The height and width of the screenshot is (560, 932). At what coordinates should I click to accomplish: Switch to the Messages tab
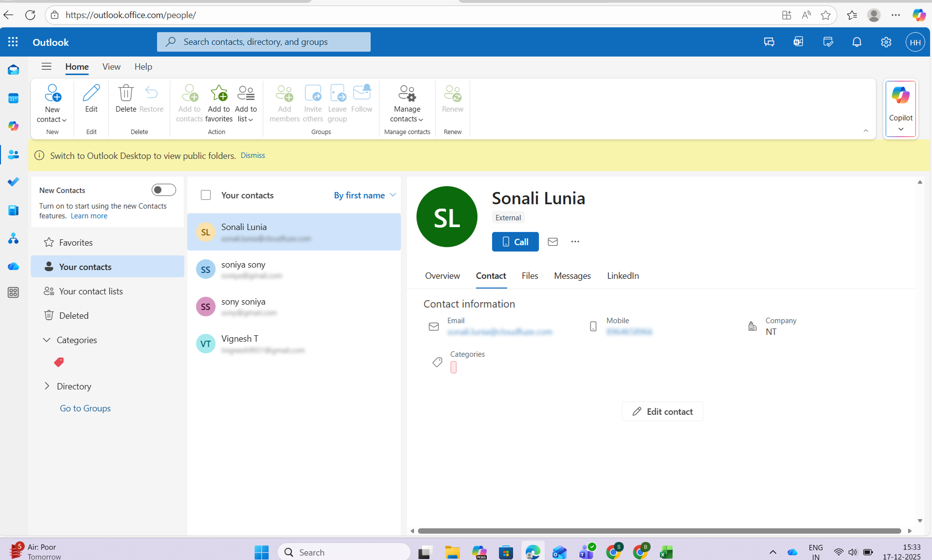[572, 276]
